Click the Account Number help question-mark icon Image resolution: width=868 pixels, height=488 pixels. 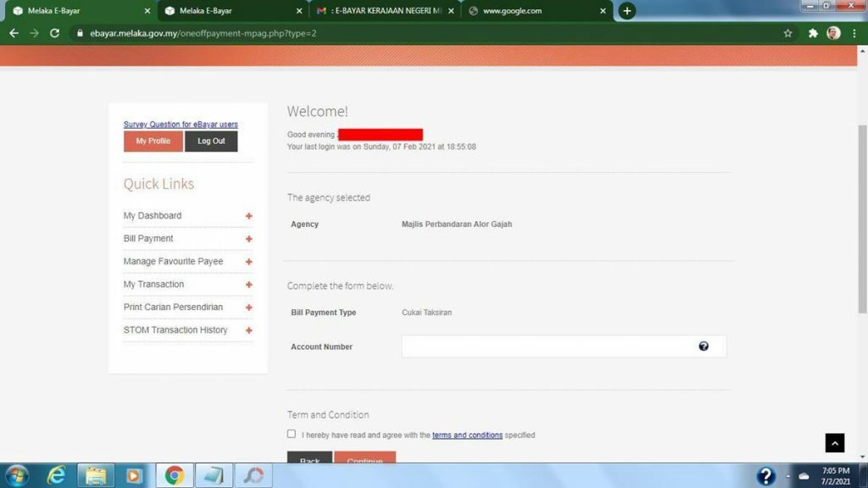click(x=704, y=346)
